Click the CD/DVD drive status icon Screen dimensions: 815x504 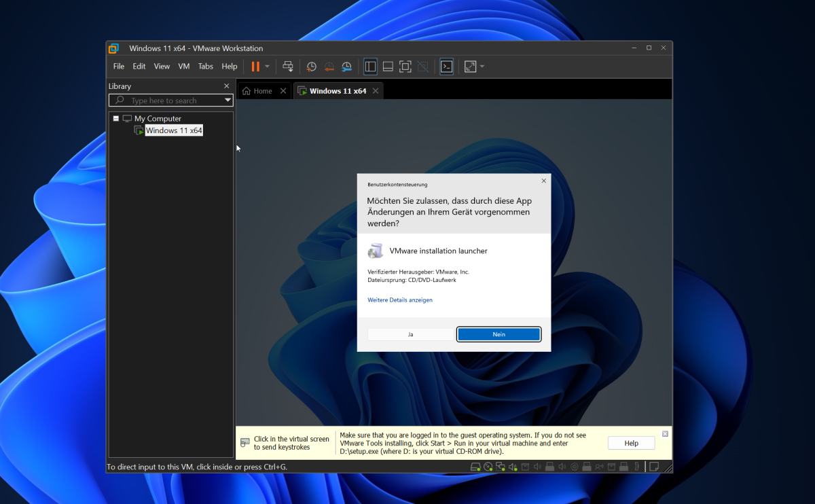click(487, 467)
